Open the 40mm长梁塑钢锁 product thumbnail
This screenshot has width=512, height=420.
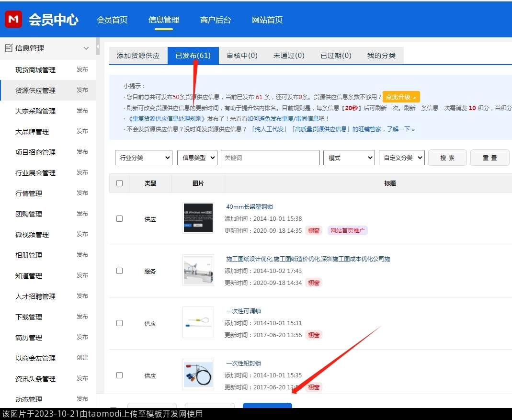click(198, 218)
